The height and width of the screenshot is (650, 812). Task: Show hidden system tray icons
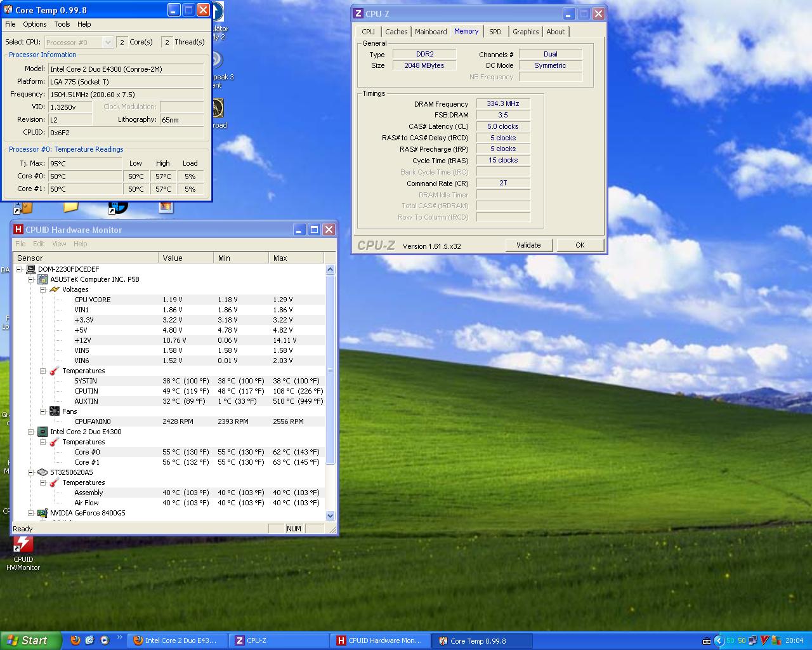719,640
